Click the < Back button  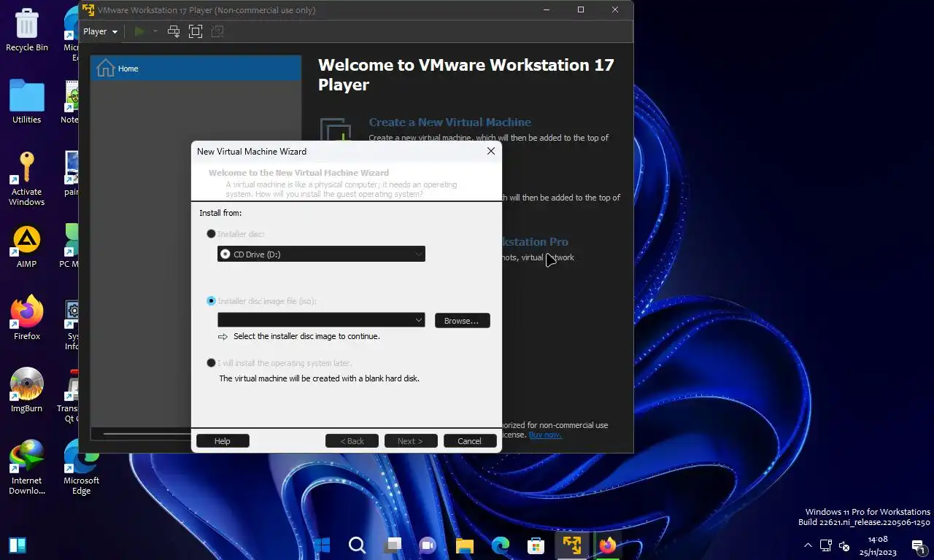tap(352, 441)
